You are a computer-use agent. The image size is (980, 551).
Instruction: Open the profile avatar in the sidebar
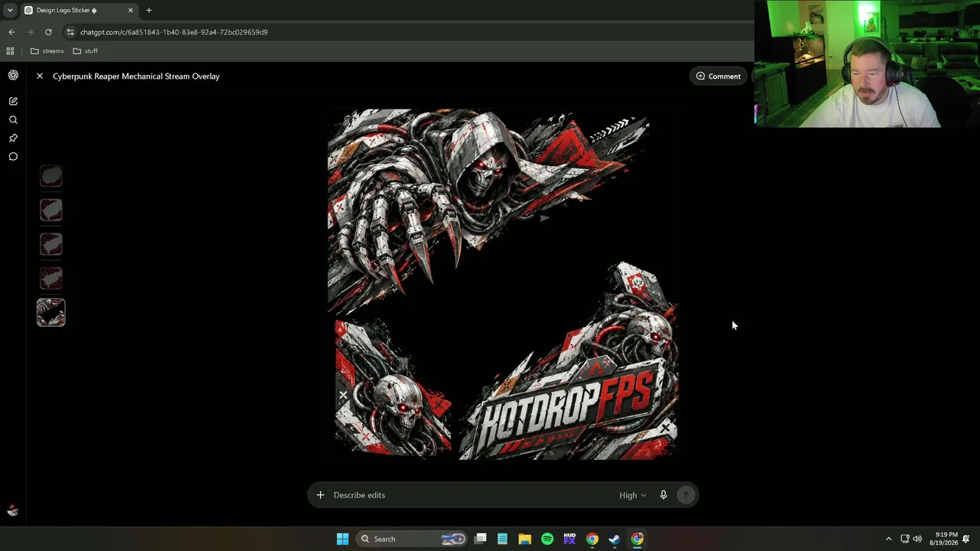point(12,510)
